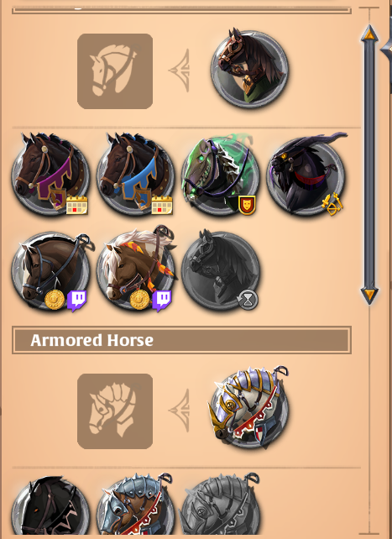Click the Armored Horse section header

point(181,340)
